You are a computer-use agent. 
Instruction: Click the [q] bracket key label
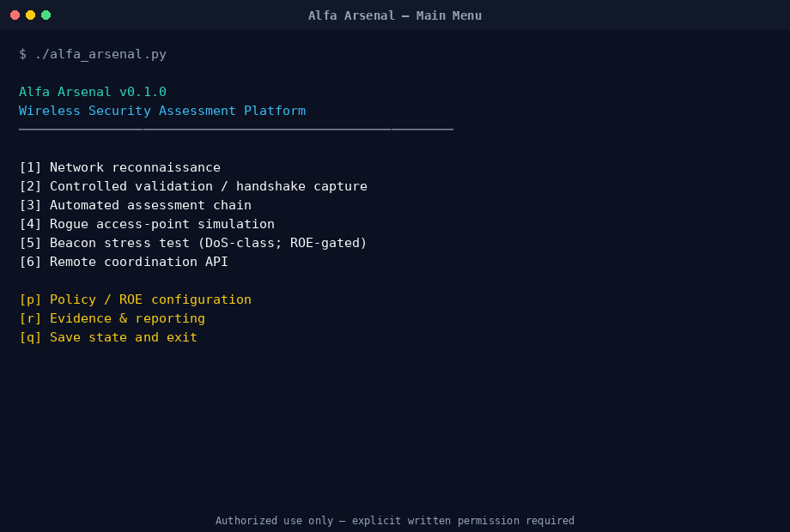click(x=30, y=337)
